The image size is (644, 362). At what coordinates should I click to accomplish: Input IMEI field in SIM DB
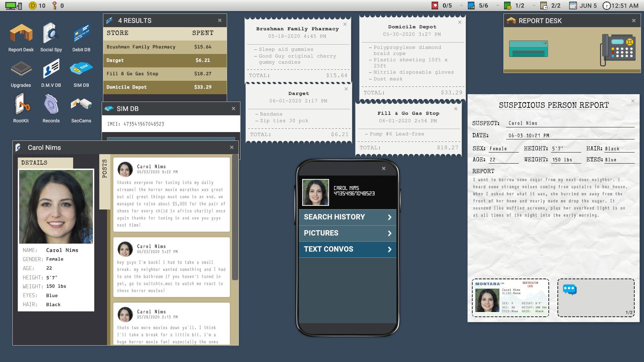(170, 124)
